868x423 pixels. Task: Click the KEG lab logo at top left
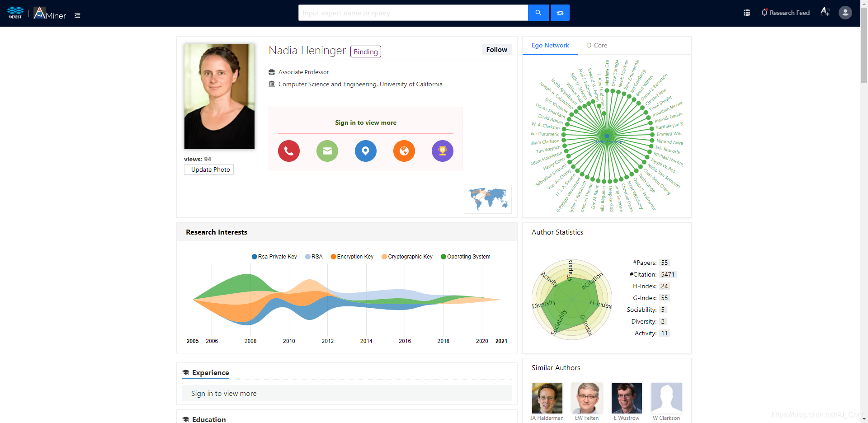click(15, 13)
